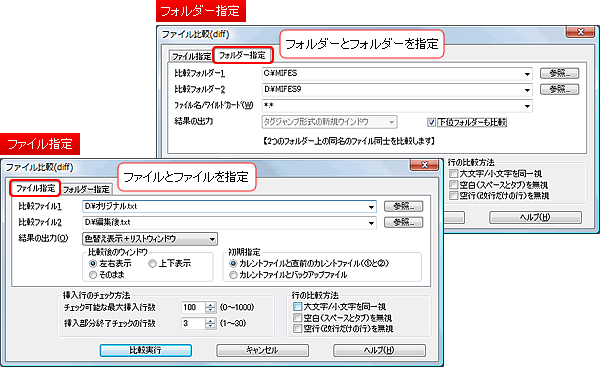Click 参照 button for 比較ファイル1
Image resolution: width=600 pixels, height=367 pixels.
(403, 206)
